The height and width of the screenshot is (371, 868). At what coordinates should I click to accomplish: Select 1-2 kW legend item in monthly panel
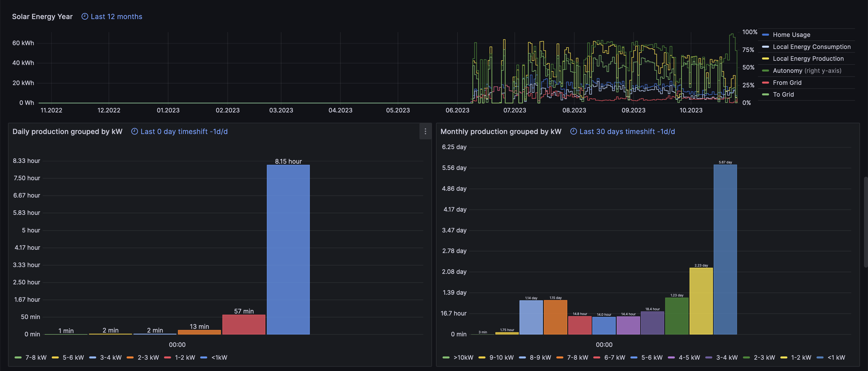point(801,357)
